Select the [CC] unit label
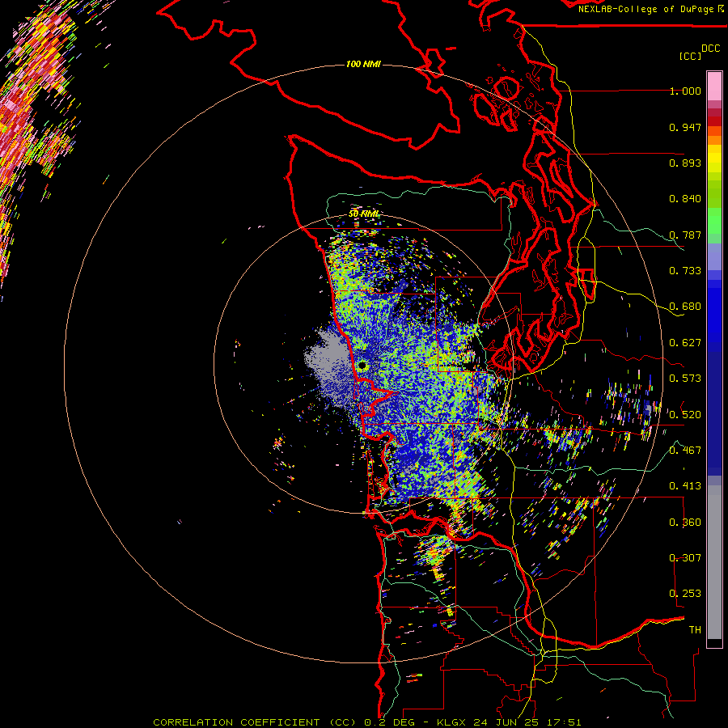 (x=690, y=56)
